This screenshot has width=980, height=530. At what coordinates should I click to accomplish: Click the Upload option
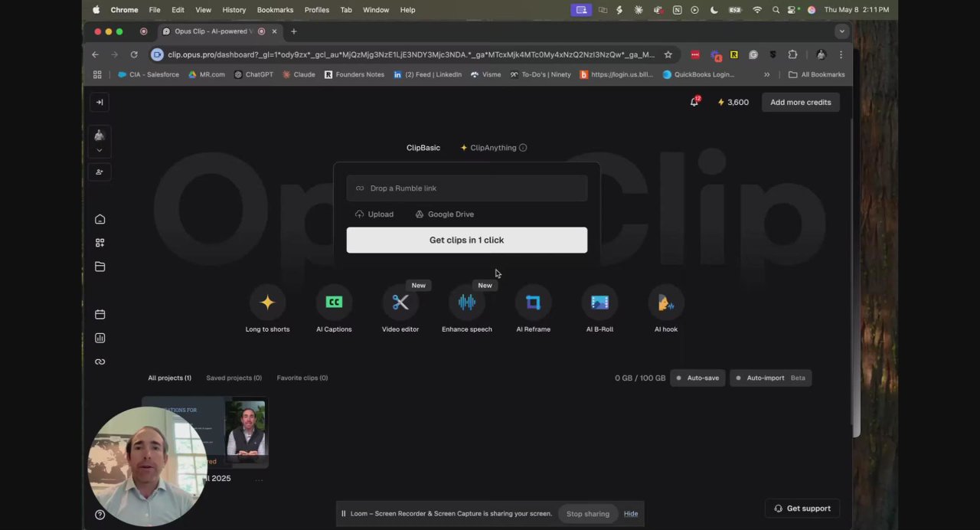[x=374, y=214]
